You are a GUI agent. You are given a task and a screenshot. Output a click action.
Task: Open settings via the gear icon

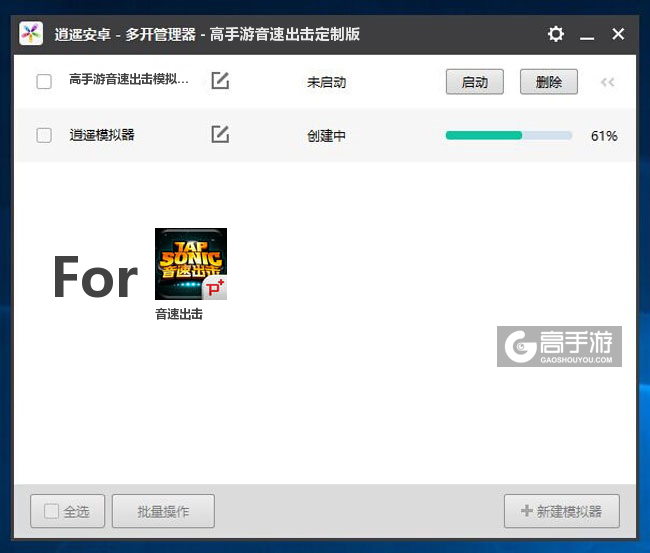[555, 34]
